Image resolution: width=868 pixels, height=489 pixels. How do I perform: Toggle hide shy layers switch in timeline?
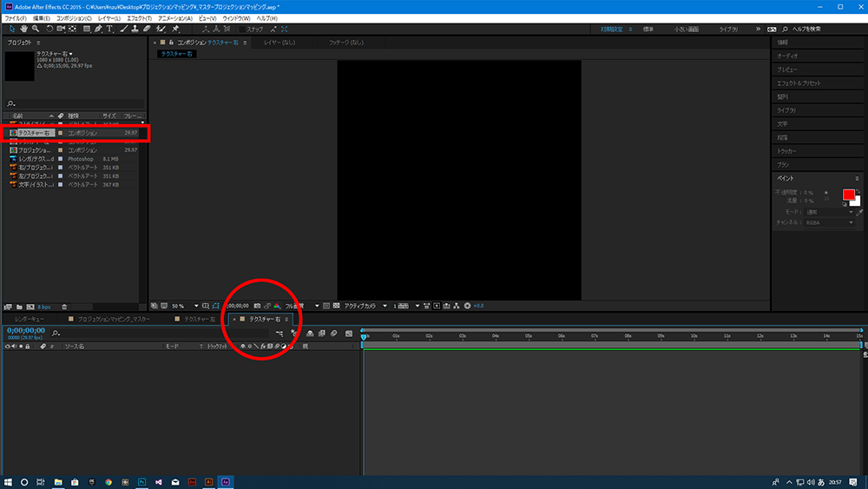pos(310,334)
